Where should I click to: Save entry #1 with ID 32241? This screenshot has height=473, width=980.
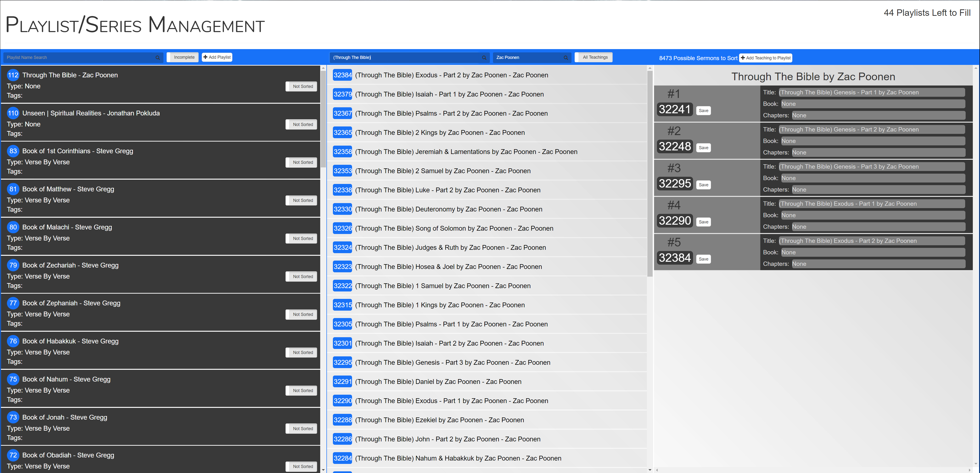(703, 111)
